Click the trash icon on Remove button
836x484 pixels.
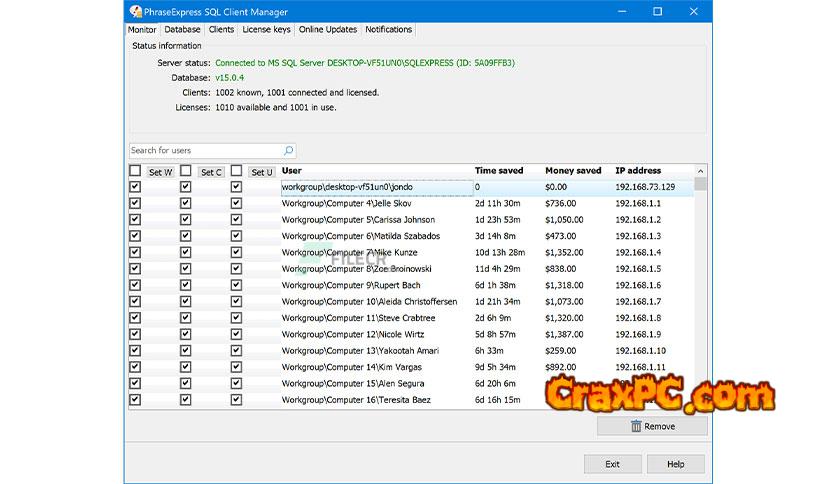635,426
